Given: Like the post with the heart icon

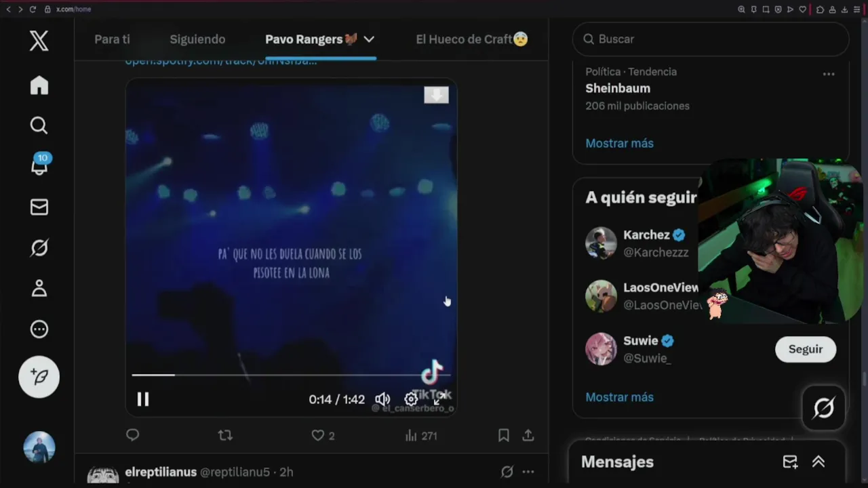Looking at the screenshot, I should (x=317, y=435).
